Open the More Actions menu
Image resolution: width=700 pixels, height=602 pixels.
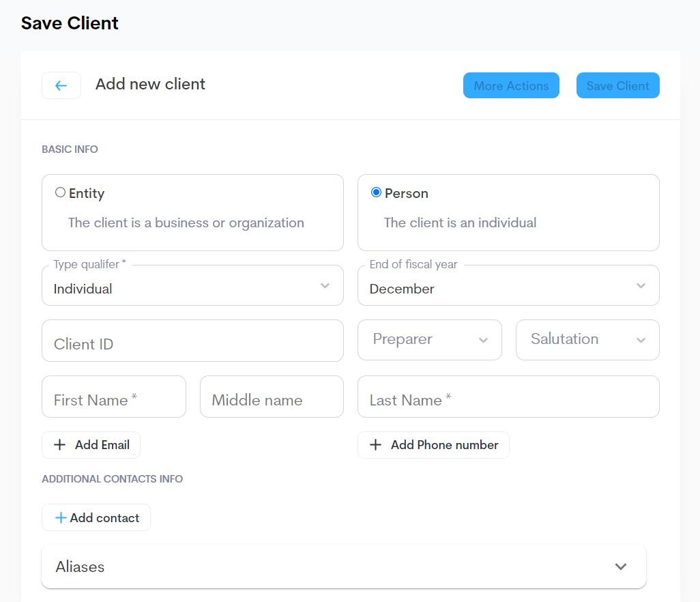pyautogui.click(x=511, y=86)
